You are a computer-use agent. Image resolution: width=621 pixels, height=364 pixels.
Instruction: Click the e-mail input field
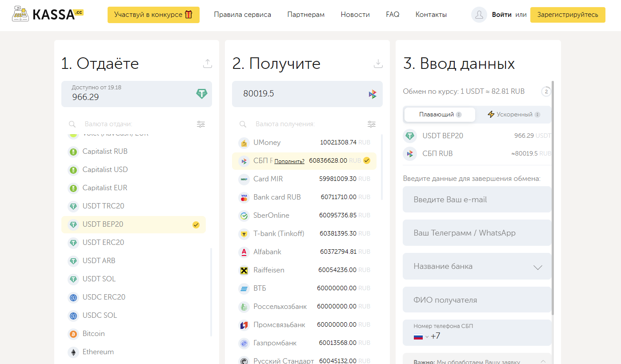pos(477,200)
